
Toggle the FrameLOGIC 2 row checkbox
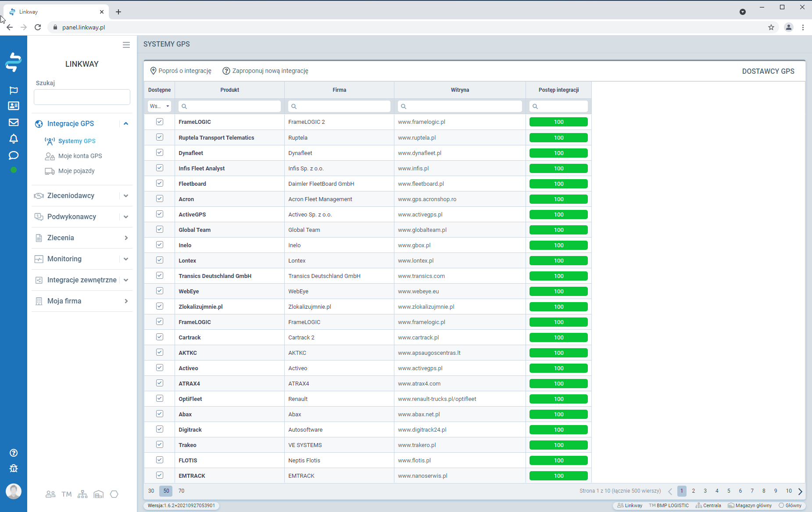pos(160,122)
